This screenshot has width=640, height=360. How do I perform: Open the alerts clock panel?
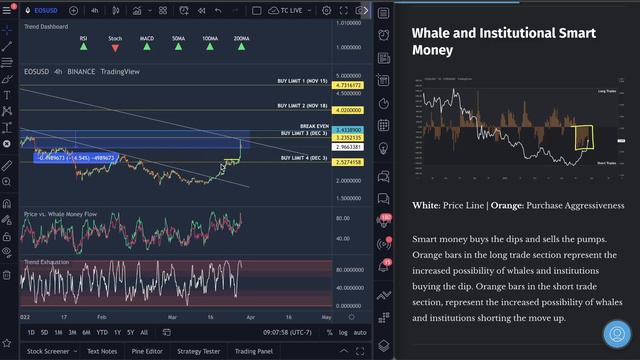coord(384,35)
